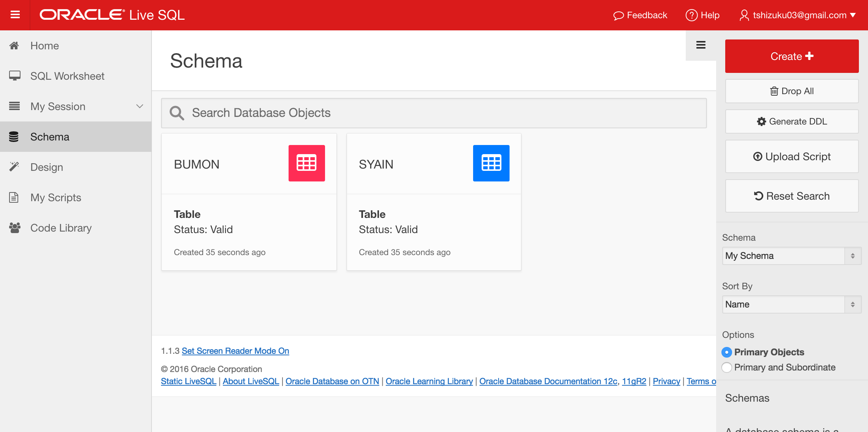Screen dimensions: 868x432
Task: Open the Design section
Action: pyautogui.click(x=46, y=167)
